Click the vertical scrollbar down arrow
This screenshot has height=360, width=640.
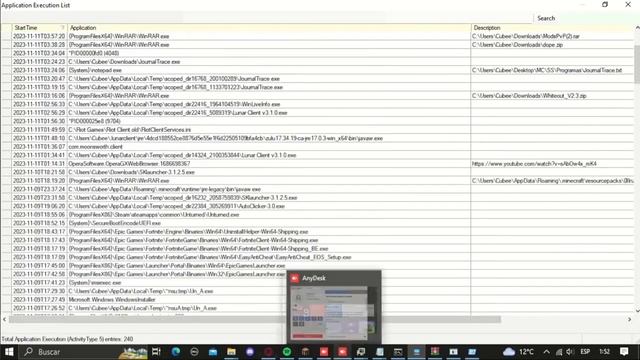[x=637, y=311]
